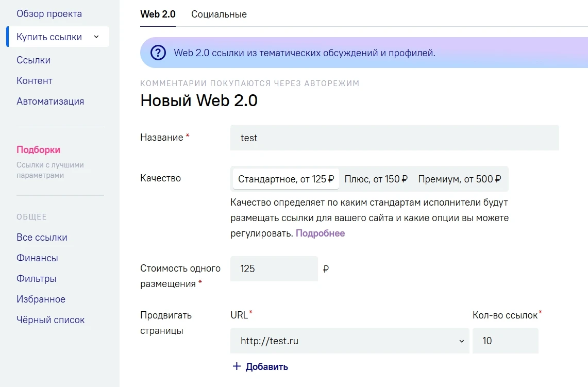
Task: Click the placement cost field with 125
Action: (274, 269)
